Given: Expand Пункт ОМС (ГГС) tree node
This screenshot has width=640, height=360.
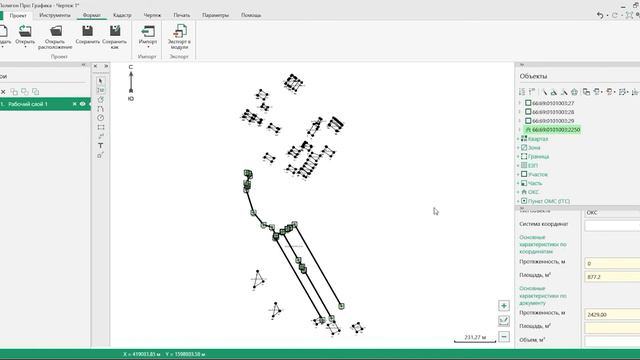Looking at the screenshot, I should tap(518, 201).
